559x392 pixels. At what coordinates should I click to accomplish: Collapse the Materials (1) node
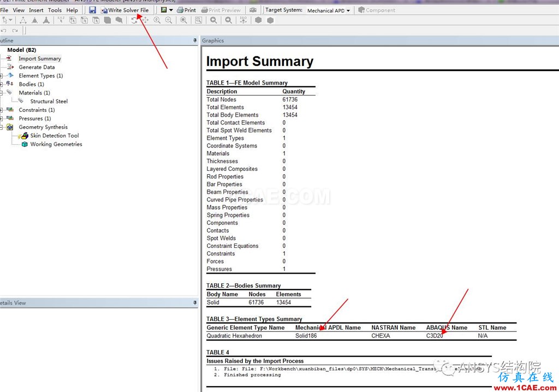2,93
